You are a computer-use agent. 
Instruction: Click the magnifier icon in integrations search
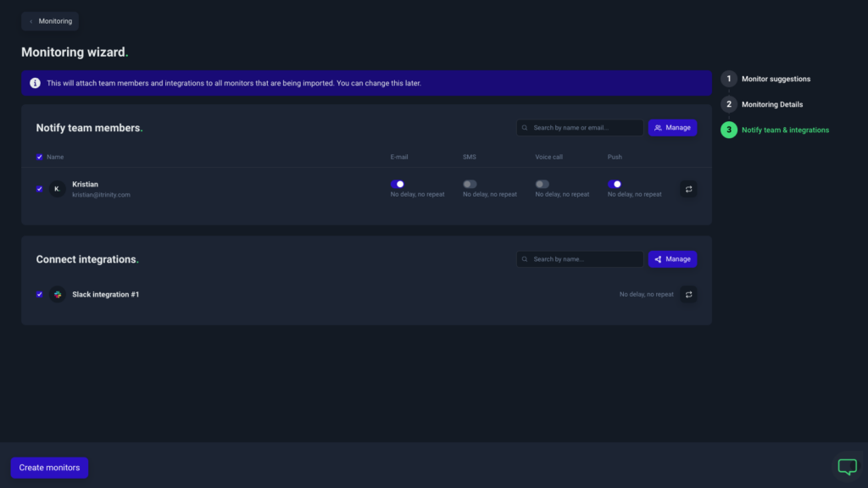[x=526, y=258]
